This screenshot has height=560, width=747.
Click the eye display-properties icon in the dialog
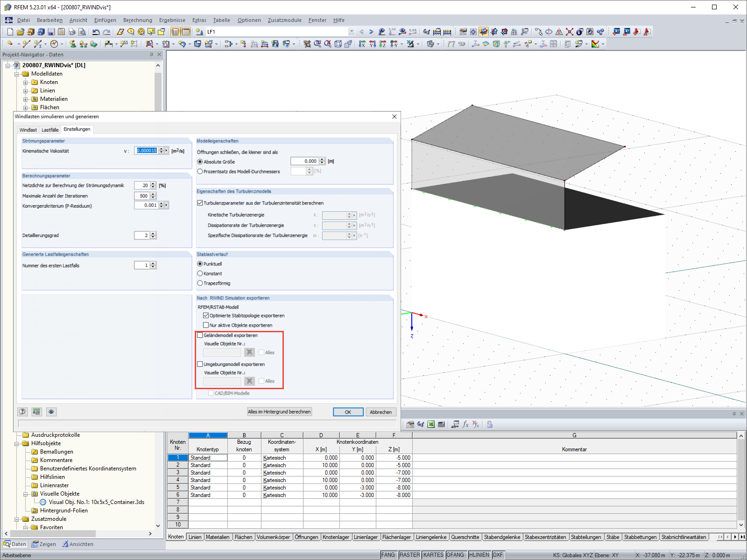point(51,412)
